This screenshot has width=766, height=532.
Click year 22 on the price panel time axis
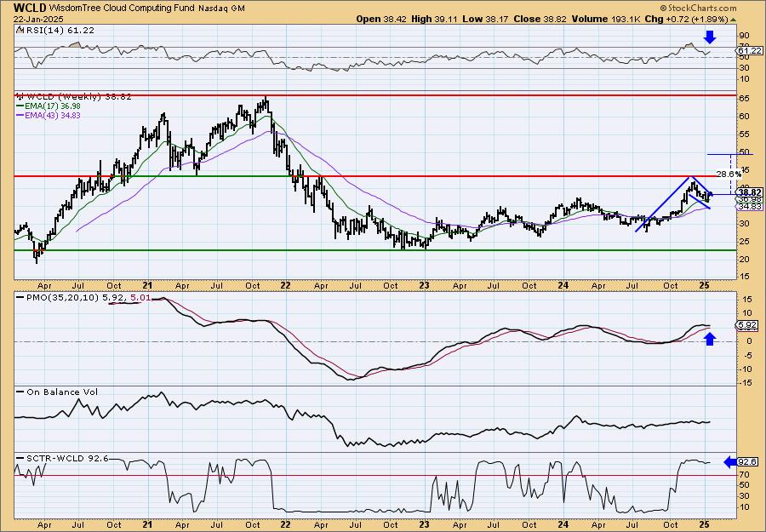pyautogui.click(x=286, y=285)
